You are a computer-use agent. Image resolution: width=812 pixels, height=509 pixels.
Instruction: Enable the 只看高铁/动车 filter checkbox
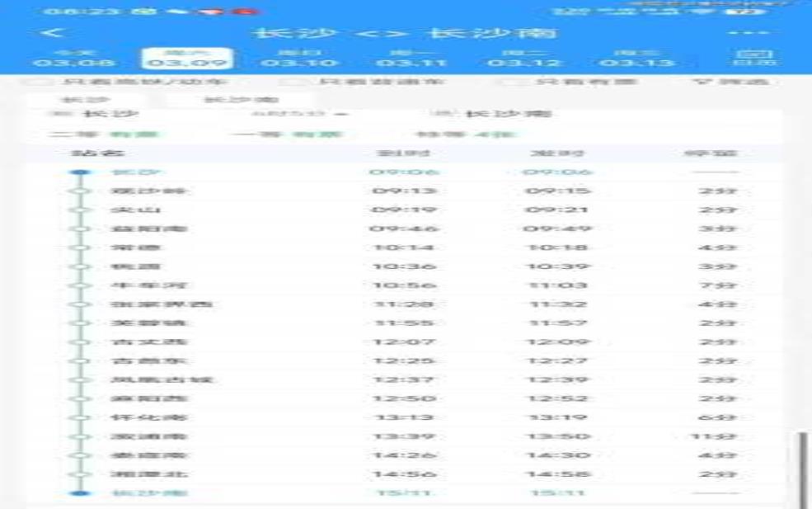[x=38, y=82]
